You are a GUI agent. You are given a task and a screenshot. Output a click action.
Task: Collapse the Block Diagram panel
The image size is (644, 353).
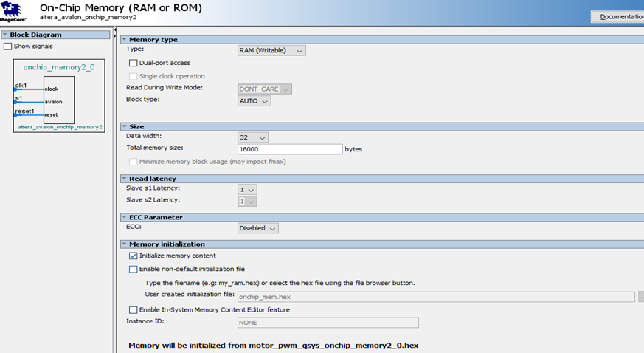pyautogui.click(x=4, y=35)
